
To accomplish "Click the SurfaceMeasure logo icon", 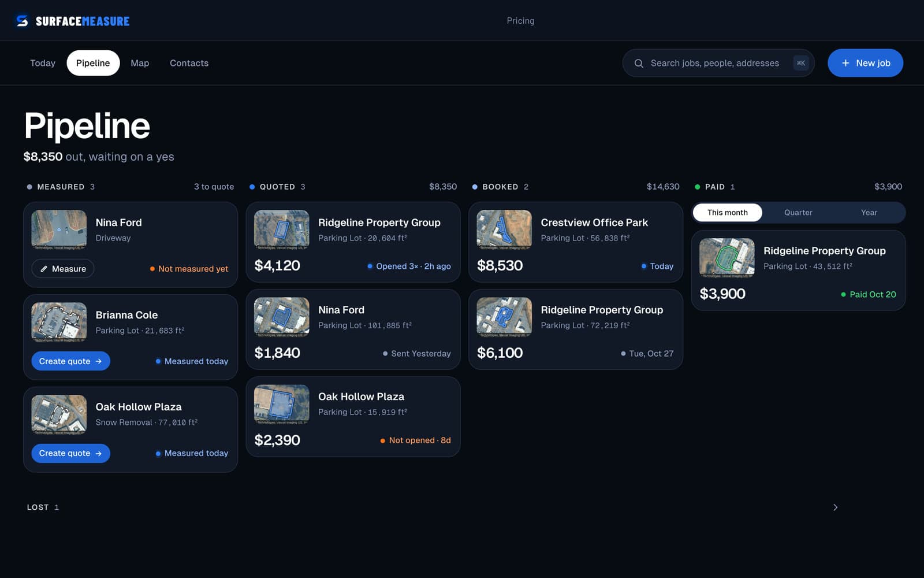I will point(22,21).
